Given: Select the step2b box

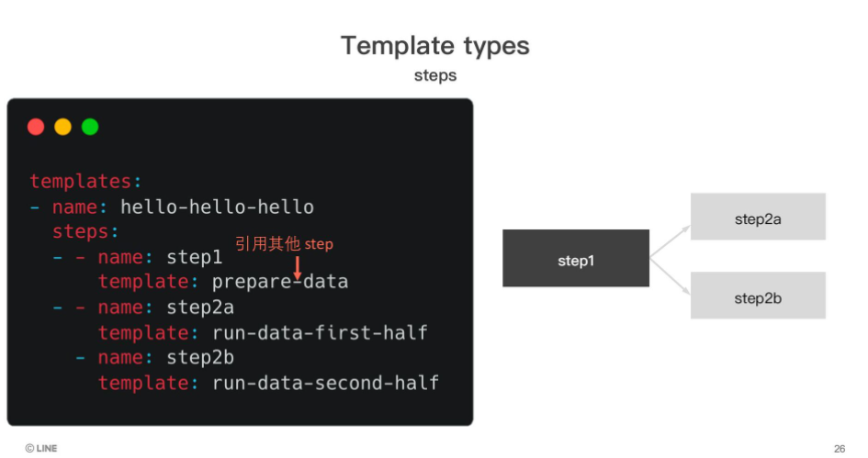Looking at the screenshot, I should click(758, 295).
